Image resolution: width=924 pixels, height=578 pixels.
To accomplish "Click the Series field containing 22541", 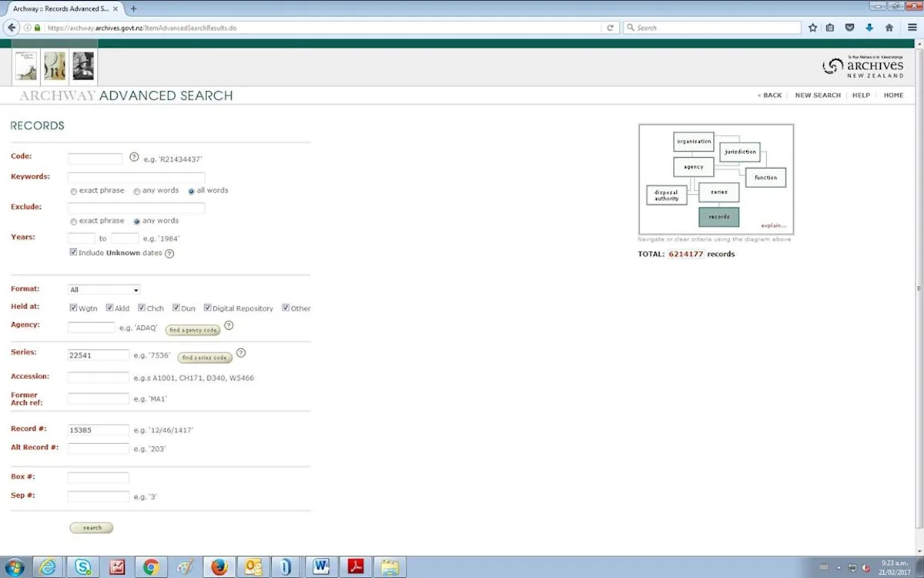I will click(x=99, y=355).
